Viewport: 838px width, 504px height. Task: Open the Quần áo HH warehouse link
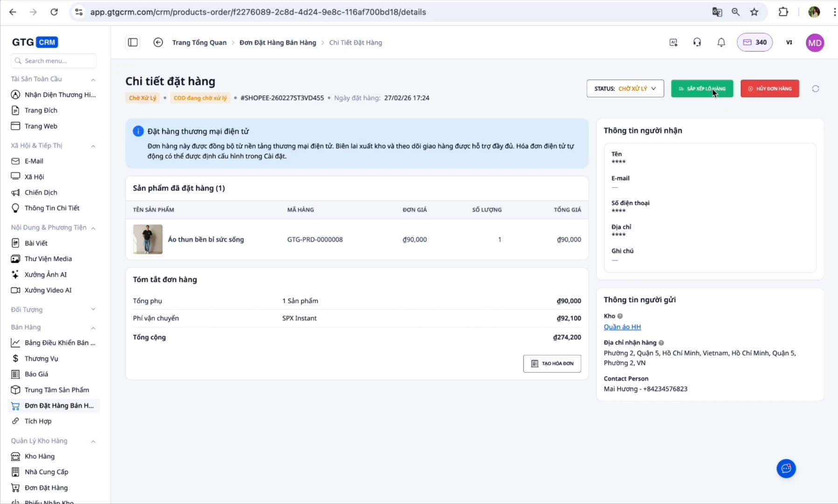point(622,327)
